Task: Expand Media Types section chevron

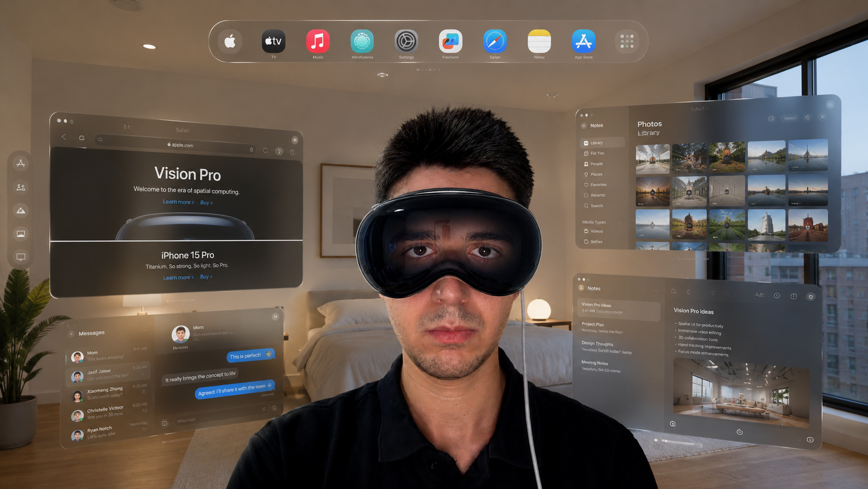Action: (621, 222)
